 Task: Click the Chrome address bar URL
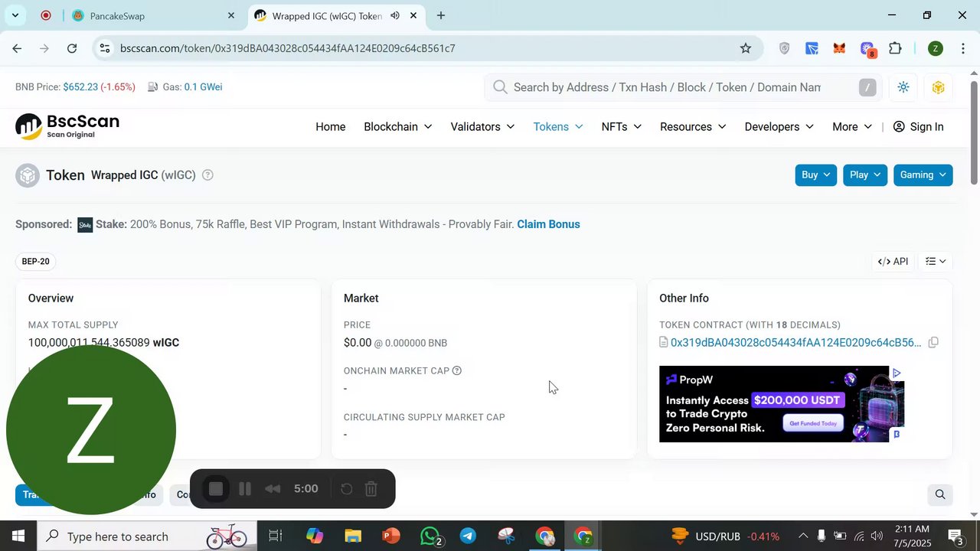(x=288, y=48)
